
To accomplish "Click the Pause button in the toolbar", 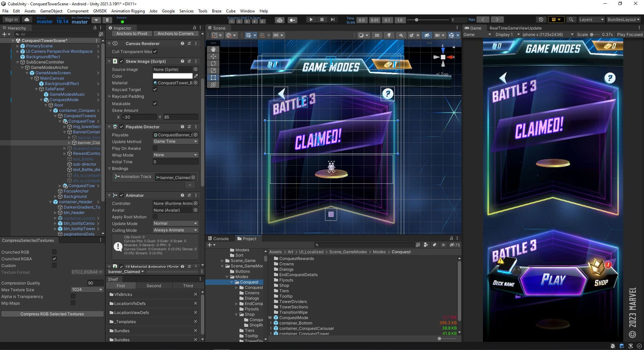I will click(x=322, y=19).
